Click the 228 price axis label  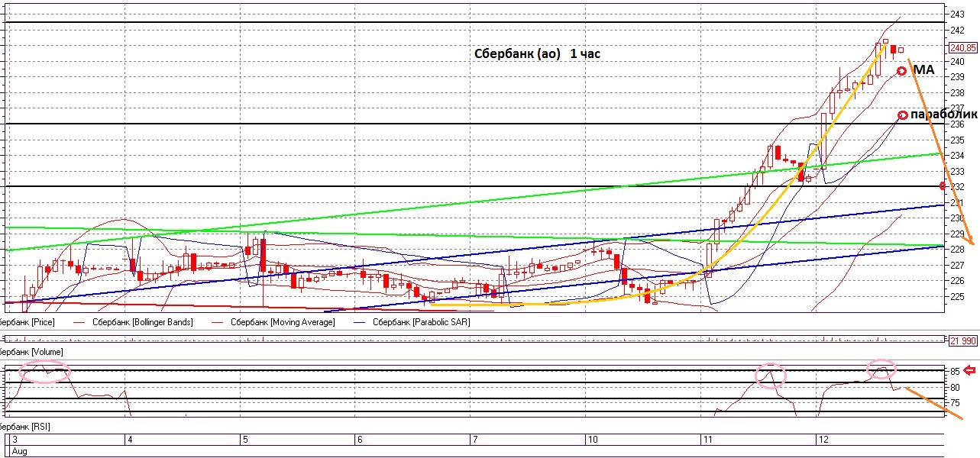(x=958, y=249)
